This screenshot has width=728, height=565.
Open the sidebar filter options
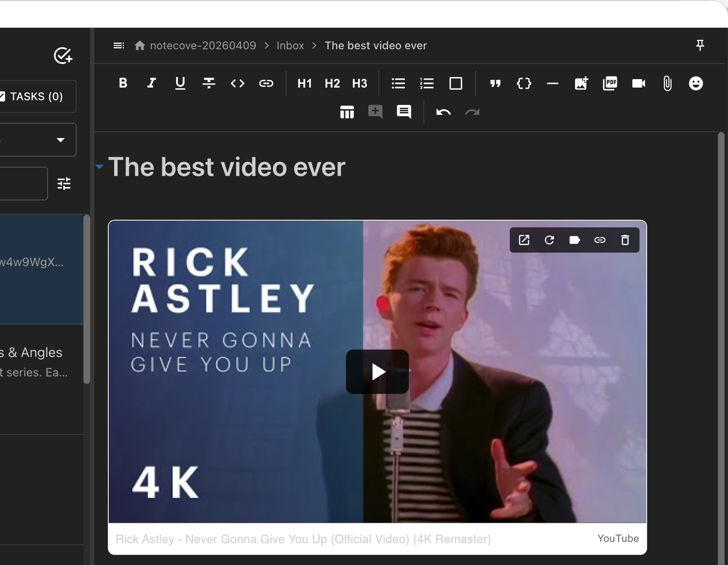[64, 184]
